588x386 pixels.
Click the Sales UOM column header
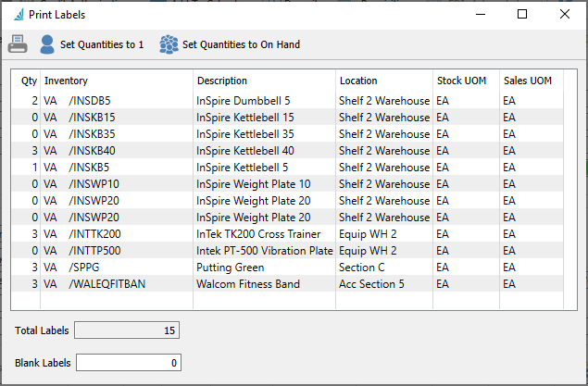pyautogui.click(x=528, y=81)
